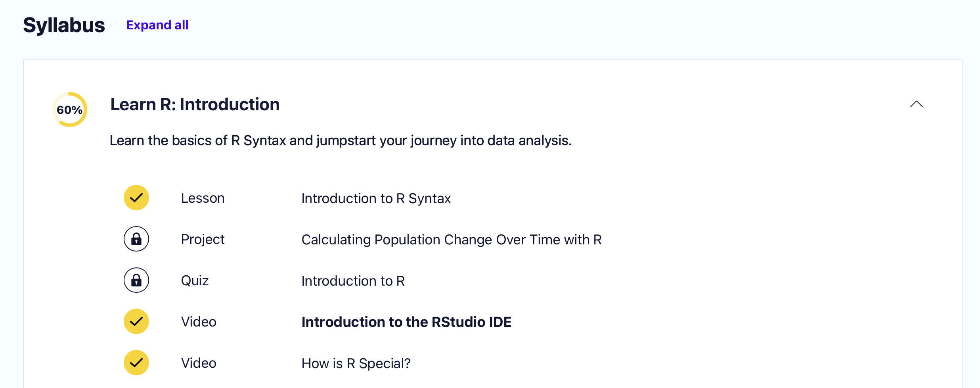Screen dimensions: 980x388
Task: Click the checkmark beside Introduction to the RStudio IDE
Action: pos(136,321)
